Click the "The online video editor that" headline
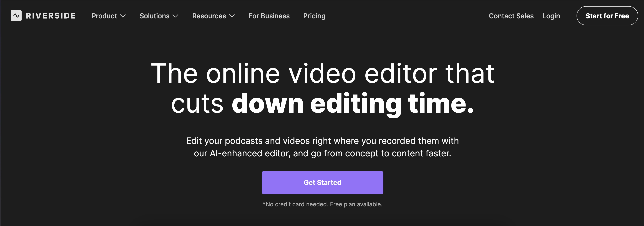This screenshot has width=644, height=226. (322, 74)
